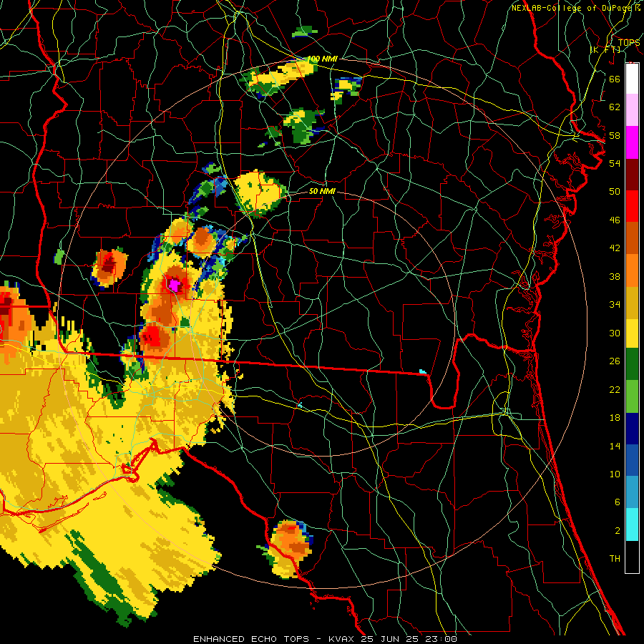Screen dimensions: 644x644
Task: Click the legend value 38
Action: click(615, 276)
